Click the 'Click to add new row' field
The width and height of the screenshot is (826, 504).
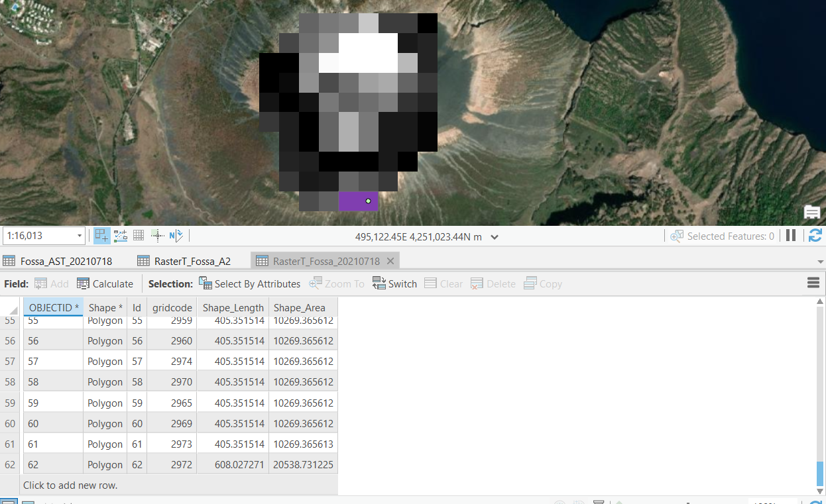(179, 485)
